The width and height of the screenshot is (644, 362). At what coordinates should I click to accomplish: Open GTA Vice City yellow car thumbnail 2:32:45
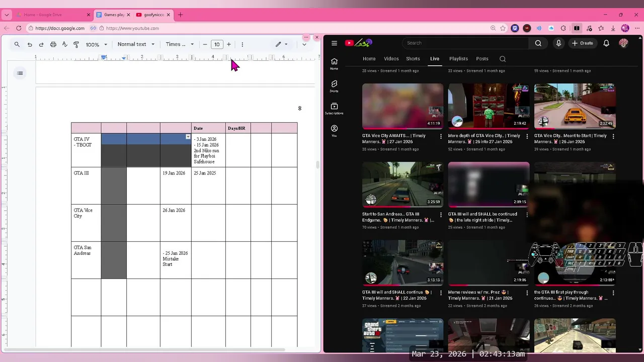coord(575,106)
